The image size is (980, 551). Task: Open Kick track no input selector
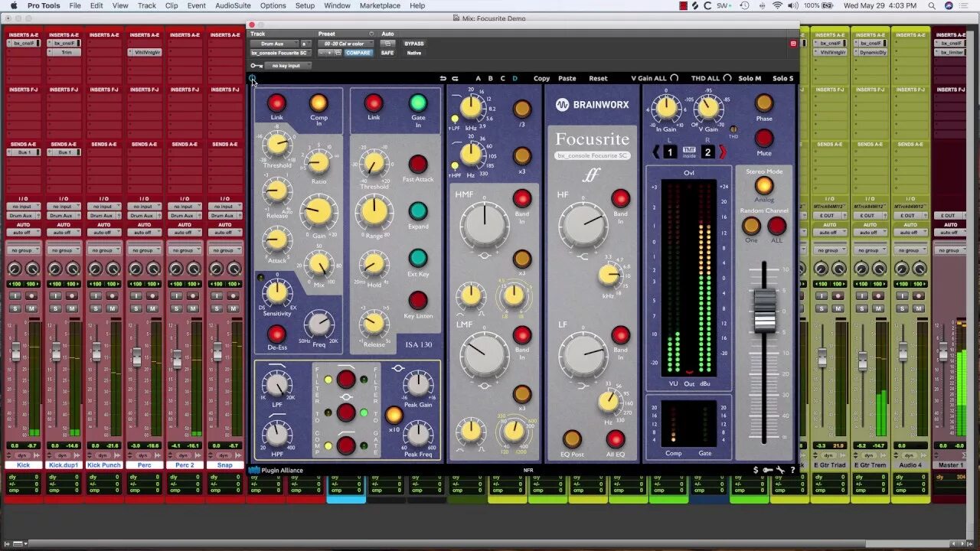[x=24, y=207]
